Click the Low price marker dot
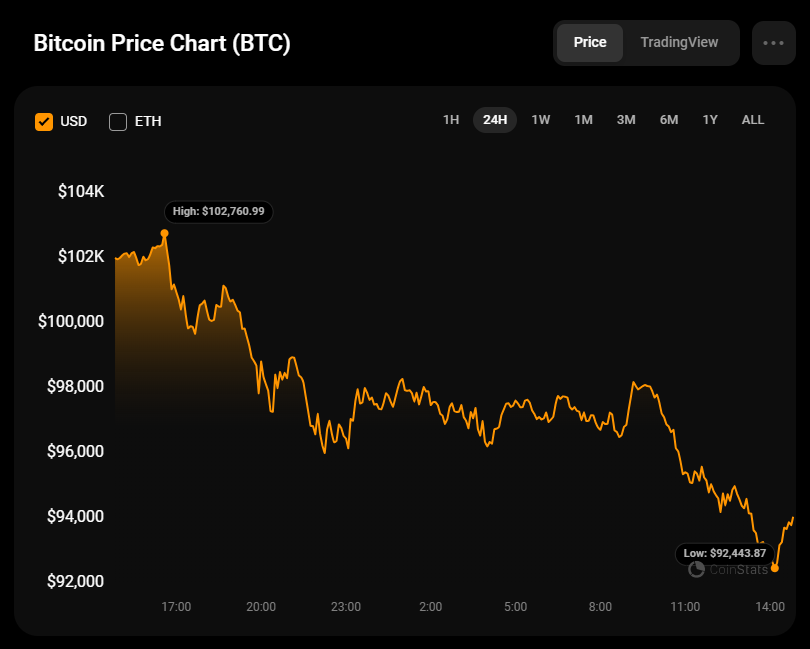This screenshot has width=810, height=649. (774, 568)
